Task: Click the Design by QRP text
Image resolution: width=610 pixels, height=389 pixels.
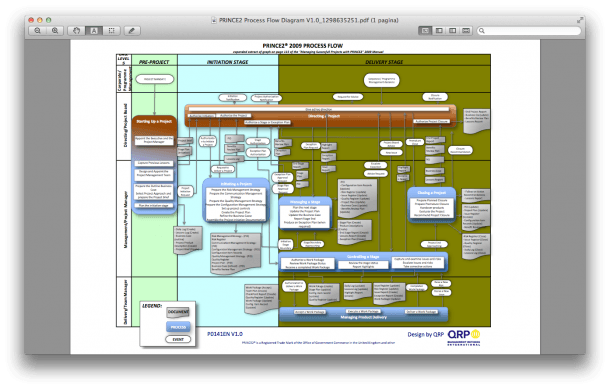Action: tap(426, 334)
